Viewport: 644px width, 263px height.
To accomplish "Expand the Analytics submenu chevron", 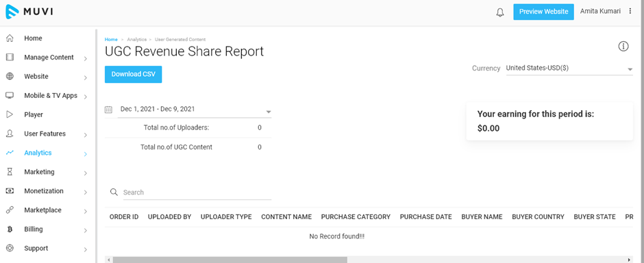I will click(86, 154).
